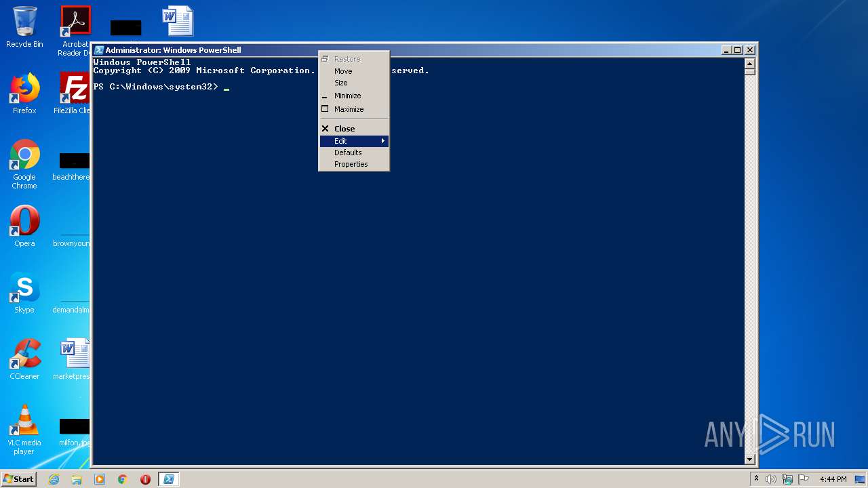The width and height of the screenshot is (868, 488).
Task: Choose Size from the system menu
Action: click(x=354, y=83)
